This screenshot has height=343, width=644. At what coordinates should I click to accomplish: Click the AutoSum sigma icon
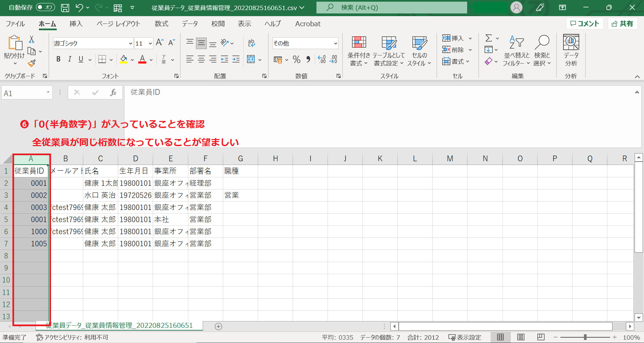pos(489,38)
